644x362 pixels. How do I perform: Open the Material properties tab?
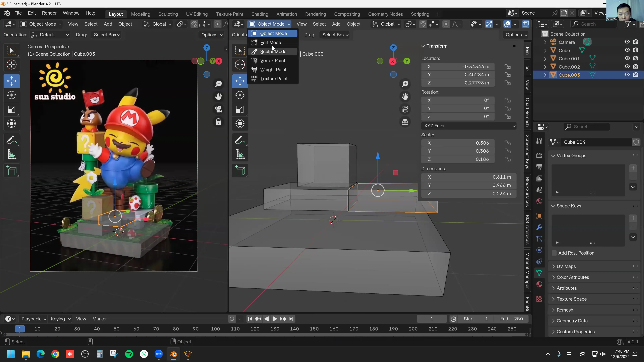coord(539,284)
